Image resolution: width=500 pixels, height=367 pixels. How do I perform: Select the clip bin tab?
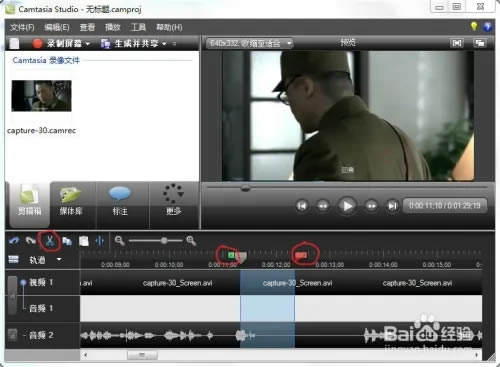(x=30, y=204)
